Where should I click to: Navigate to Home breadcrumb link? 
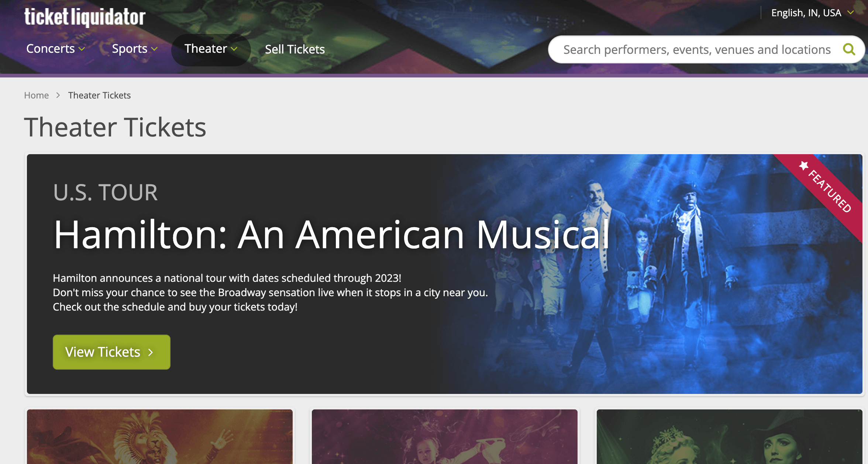[x=36, y=95]
